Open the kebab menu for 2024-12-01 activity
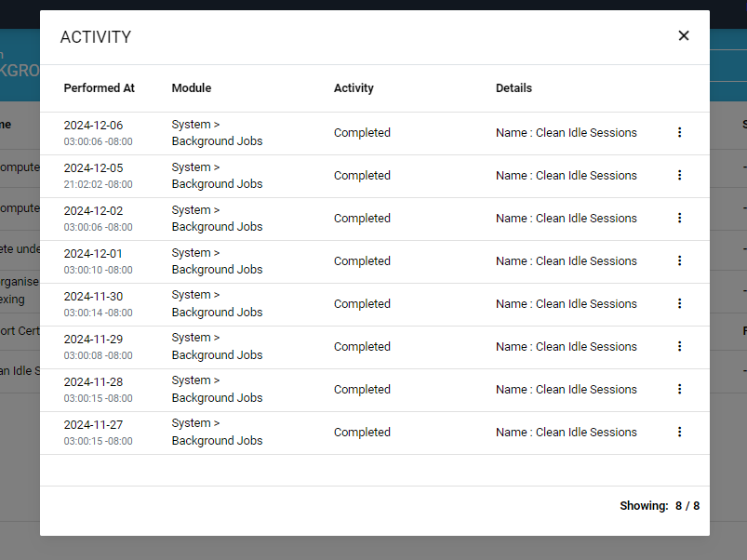Screen dimensions: 747x560 click(679, 261)
